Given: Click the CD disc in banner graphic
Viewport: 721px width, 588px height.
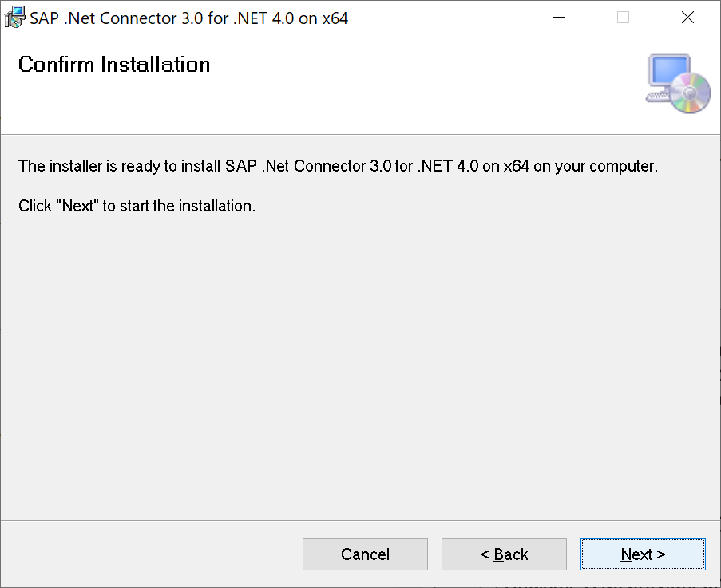Looking at the screenshot, I should click(x=691, y=93).
